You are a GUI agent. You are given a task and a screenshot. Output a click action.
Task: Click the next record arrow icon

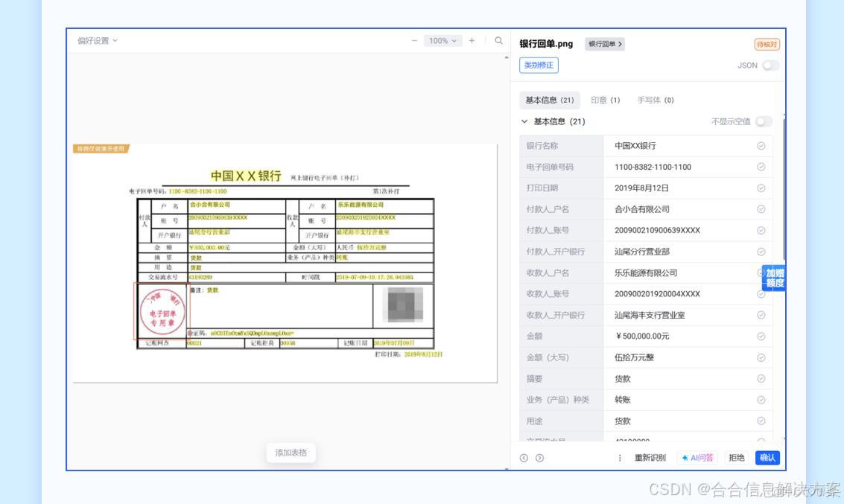[539, 458]
